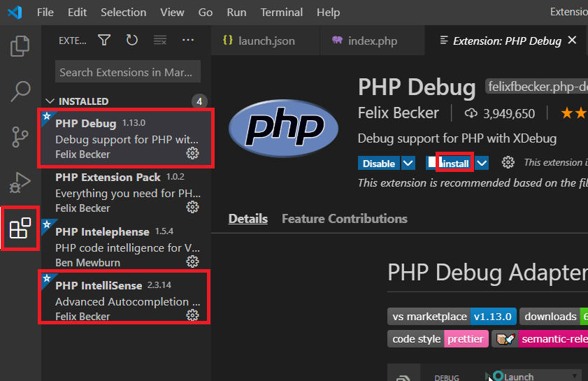The height and width of the screenshot is (381, 588).
Task: Select PHP Debug in installed list
Action: click(x=126, y=138)
